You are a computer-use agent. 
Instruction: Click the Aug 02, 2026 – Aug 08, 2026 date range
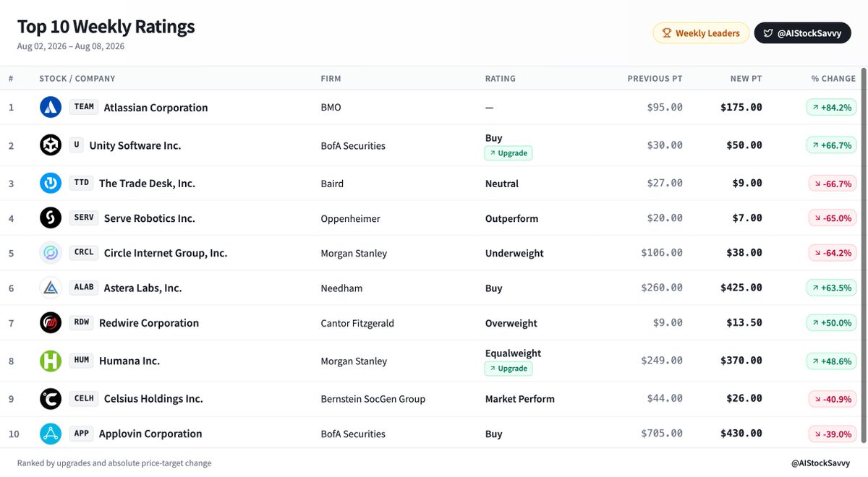71,46
